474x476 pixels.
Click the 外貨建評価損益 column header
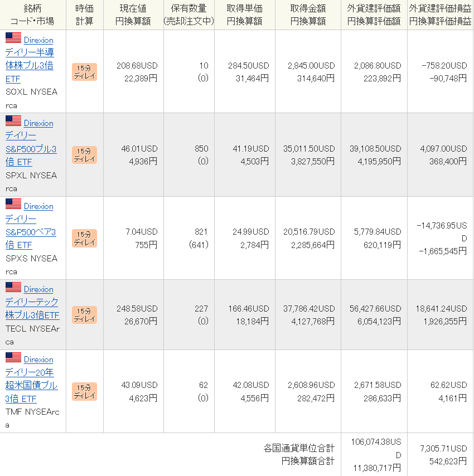(440, 14)
